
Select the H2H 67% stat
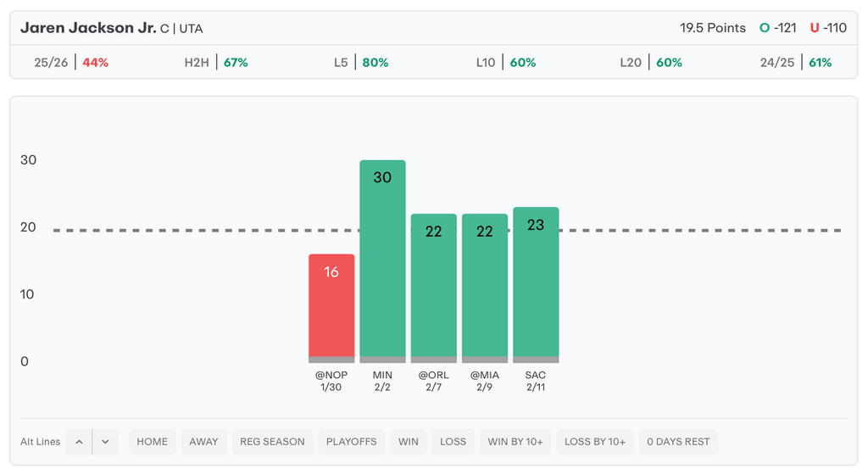coord(216,63)
